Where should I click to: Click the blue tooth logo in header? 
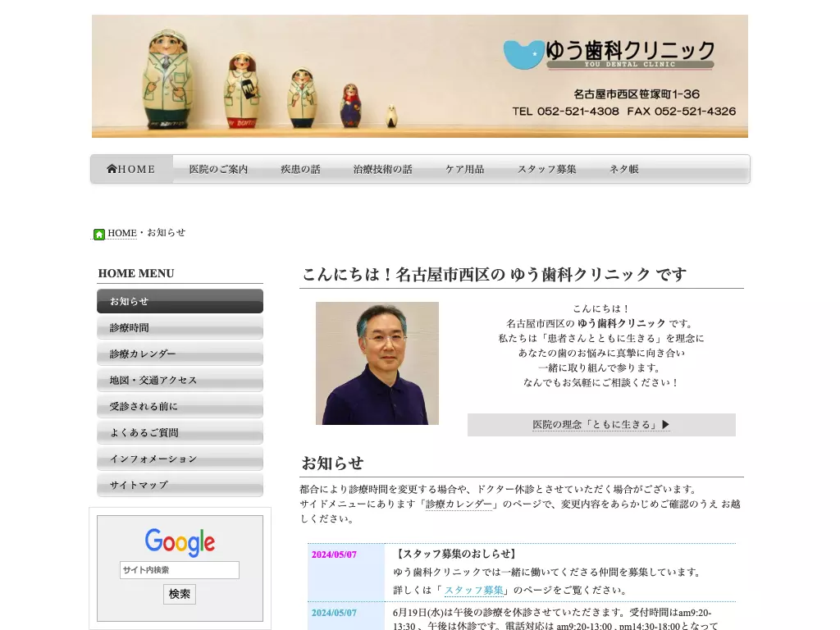(523, 55)
